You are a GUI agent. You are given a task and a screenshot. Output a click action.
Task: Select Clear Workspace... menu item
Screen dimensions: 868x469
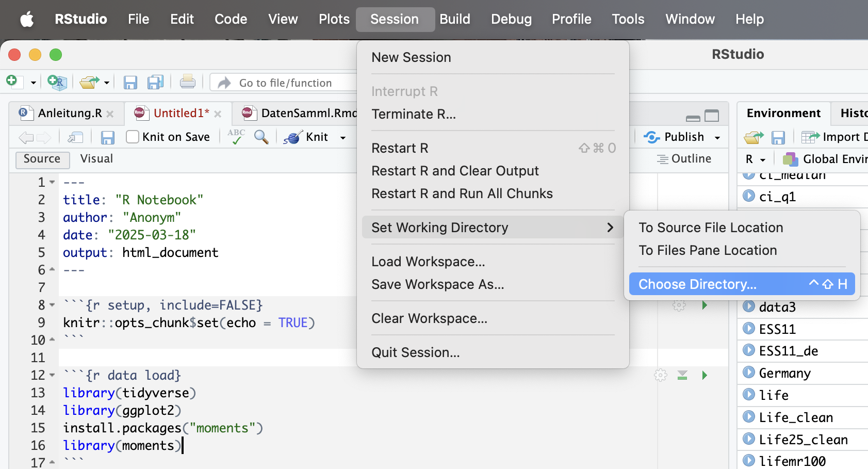pyautogui.click(x=493, y=318)
